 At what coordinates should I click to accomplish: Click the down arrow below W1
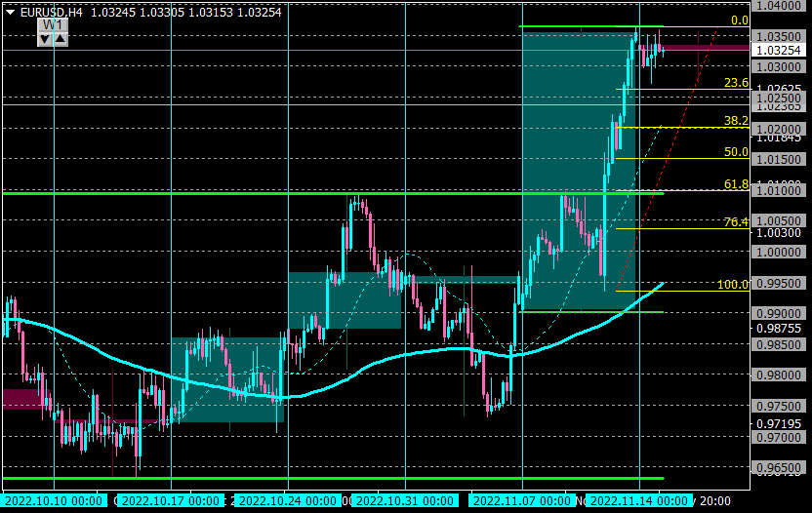[45, 39]
